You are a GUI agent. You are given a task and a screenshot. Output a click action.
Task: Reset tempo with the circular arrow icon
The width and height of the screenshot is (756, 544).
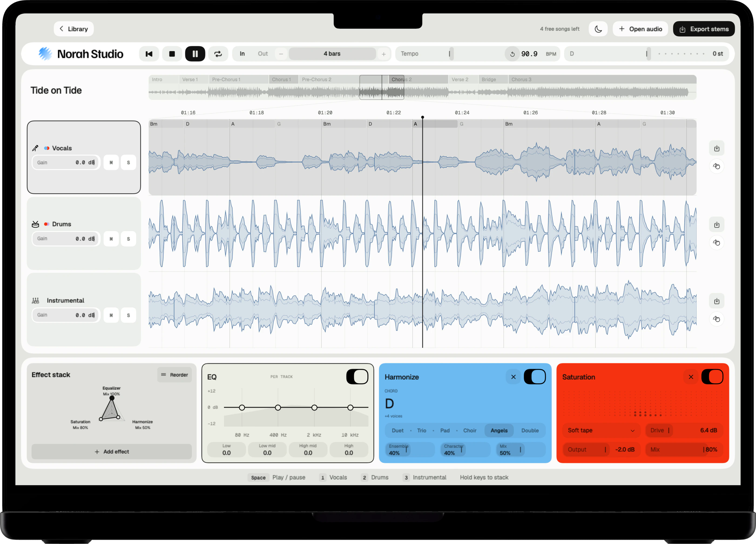pyautogui.click(x=512, y=54)
